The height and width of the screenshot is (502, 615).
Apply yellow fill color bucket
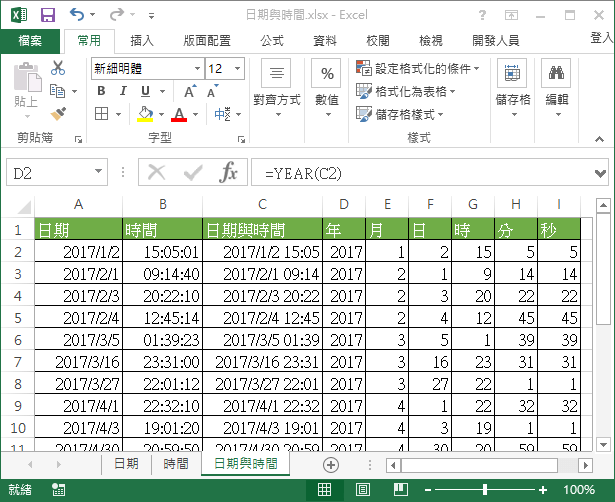click(145, 114)
